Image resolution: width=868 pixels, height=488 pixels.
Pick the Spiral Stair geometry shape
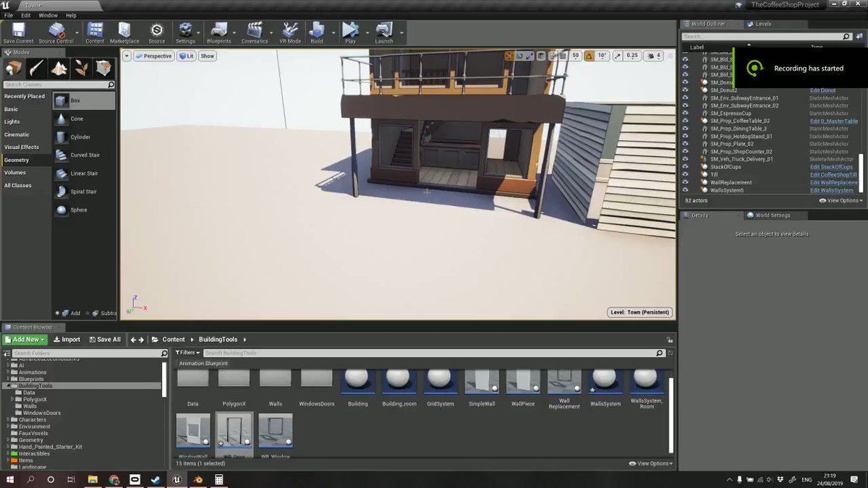(x=84, y=192)
